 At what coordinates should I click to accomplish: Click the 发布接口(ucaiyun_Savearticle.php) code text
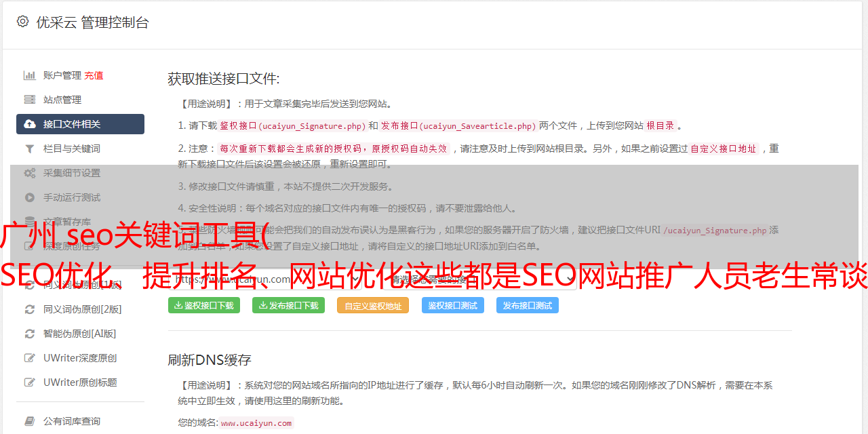click(459, 125)
